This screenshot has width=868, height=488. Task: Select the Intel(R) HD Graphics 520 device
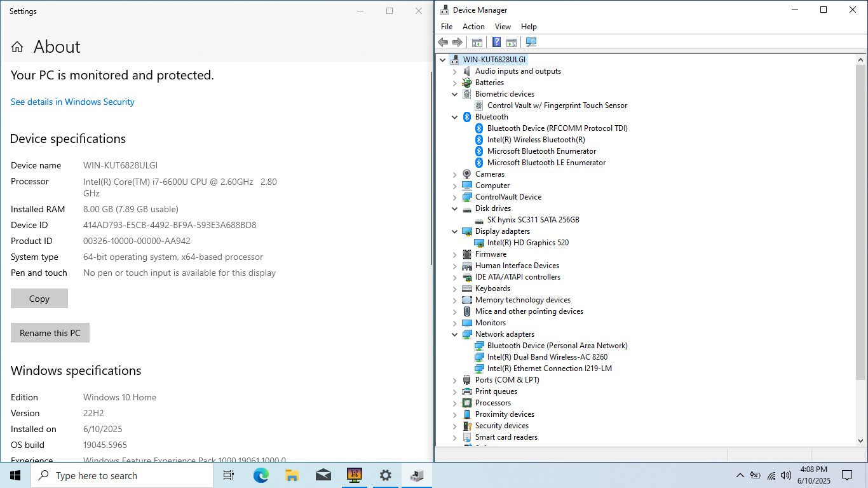(527, 243)
